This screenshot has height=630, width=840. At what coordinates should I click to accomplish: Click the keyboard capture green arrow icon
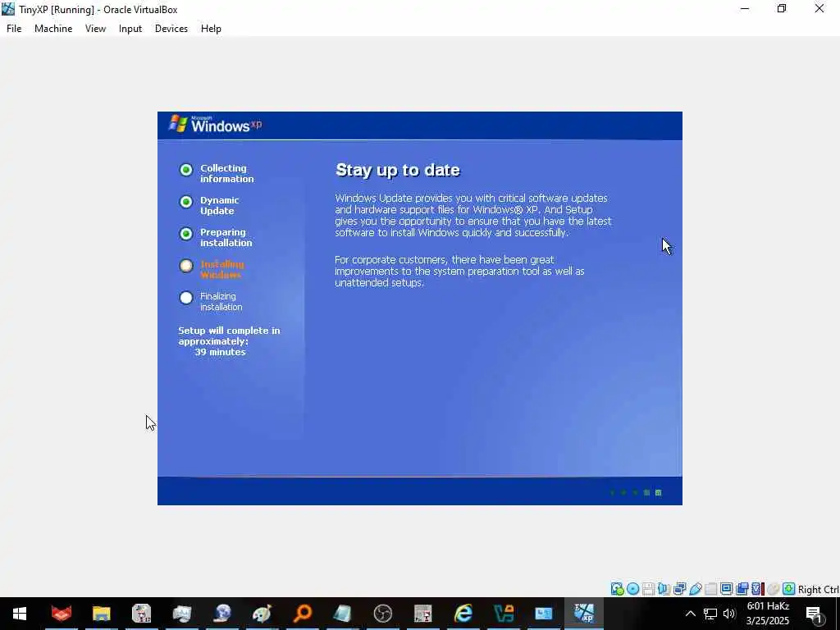click(x=788, y=589)
